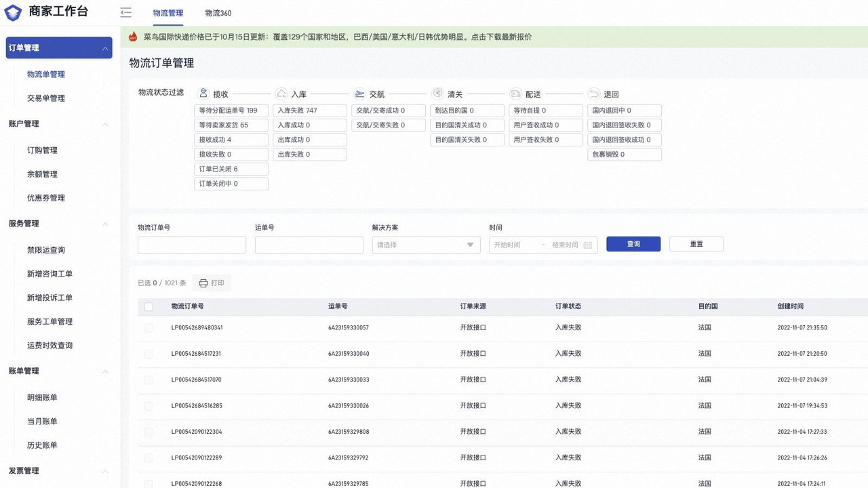Image resolution: width=868 pixels, height=488 pixels.
Task: Check the row for order LP00542689480341
Action: tap(149, 327)
